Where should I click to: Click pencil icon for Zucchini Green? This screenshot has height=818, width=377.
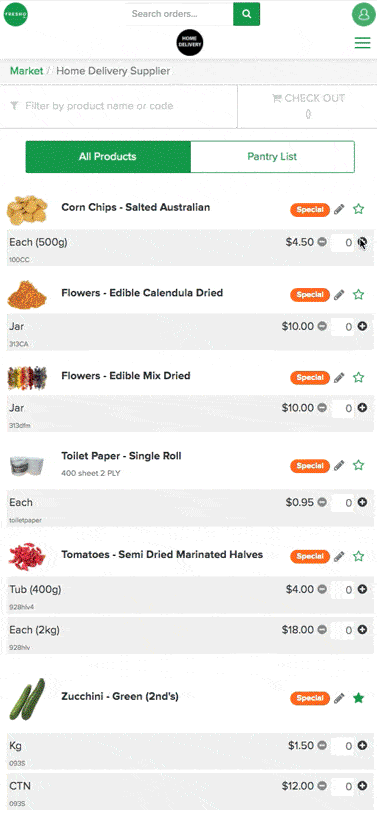coord(339,697)
